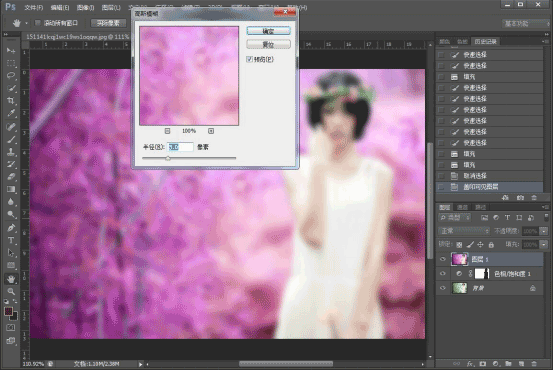Switch to the 路径 paths tab
553x371 pixels.
[x=480, y=207]
